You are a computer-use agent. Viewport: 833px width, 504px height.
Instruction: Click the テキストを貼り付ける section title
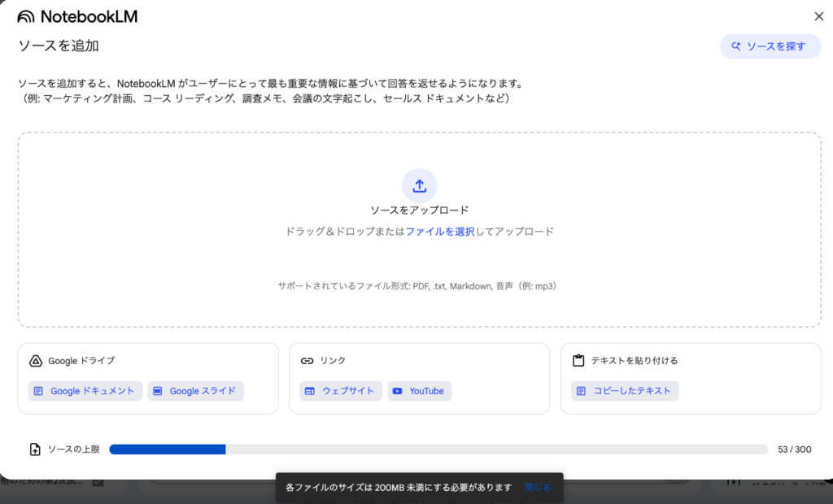click(x=635, y=361)
